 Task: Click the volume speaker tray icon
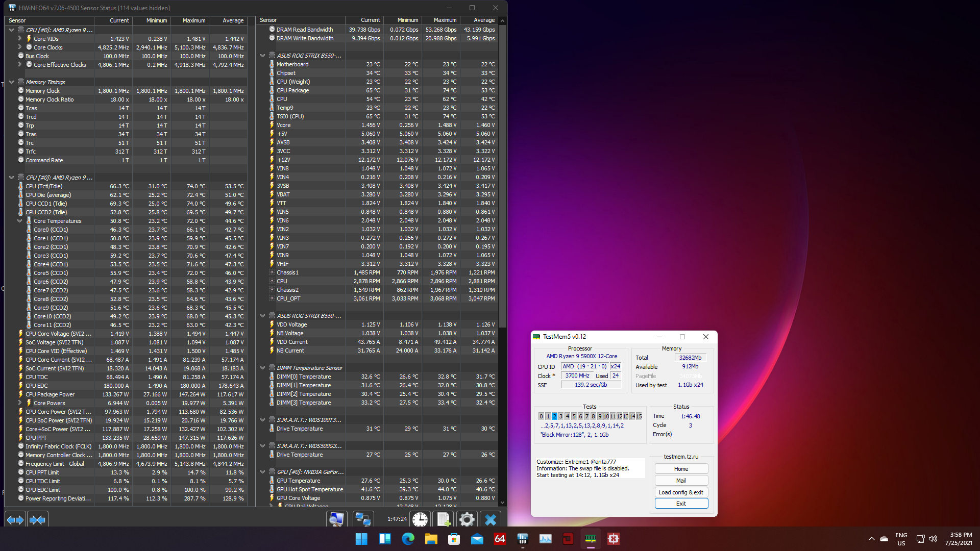point(933,539)
